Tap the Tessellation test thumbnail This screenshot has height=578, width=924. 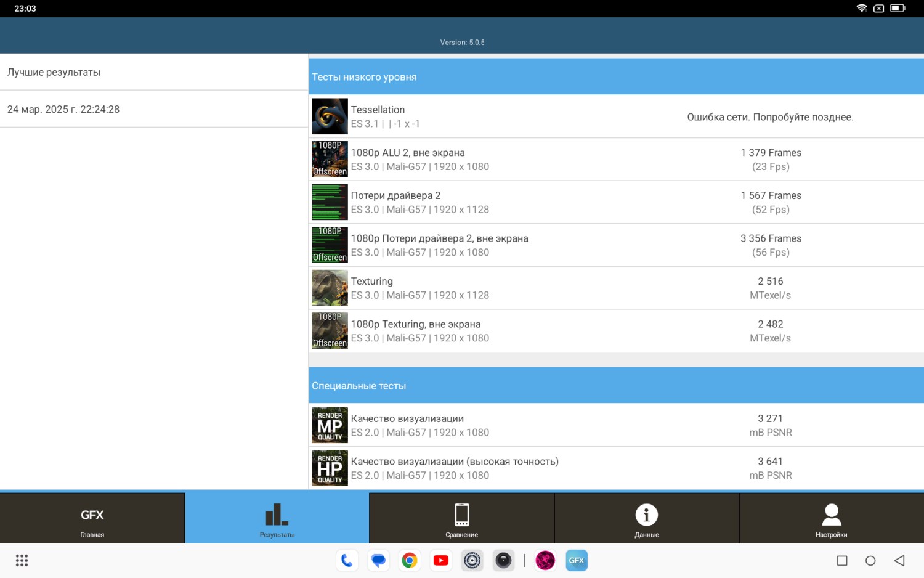click(330, 116)
